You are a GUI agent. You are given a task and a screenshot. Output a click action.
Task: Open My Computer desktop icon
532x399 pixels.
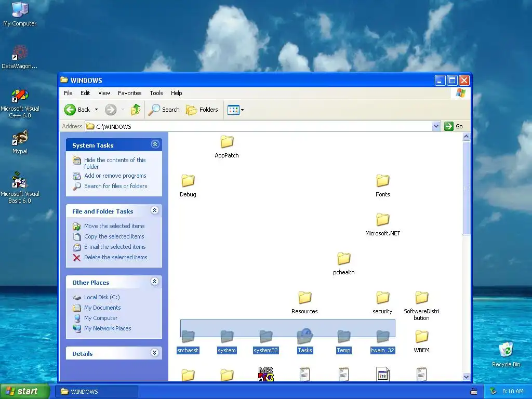tap(20, 14)
